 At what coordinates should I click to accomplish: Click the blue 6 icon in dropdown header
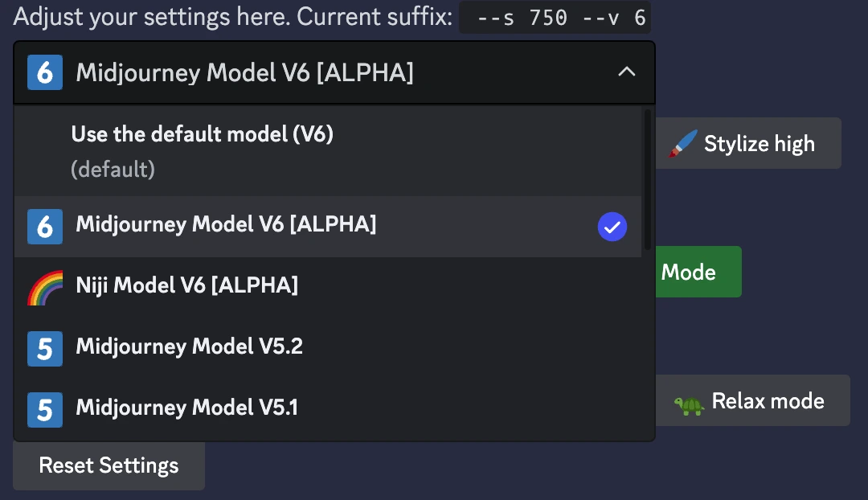[45, 72]
